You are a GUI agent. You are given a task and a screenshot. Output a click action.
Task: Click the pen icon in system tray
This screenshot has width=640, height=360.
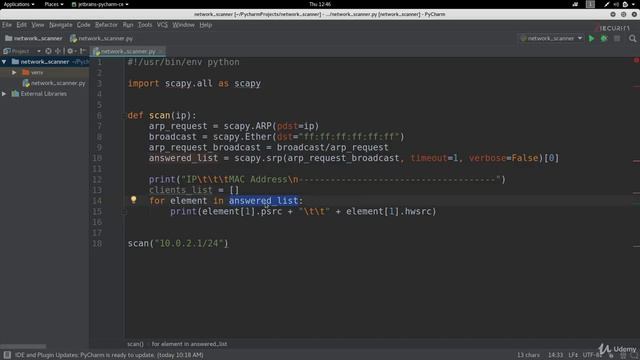[x=607, y=4]
